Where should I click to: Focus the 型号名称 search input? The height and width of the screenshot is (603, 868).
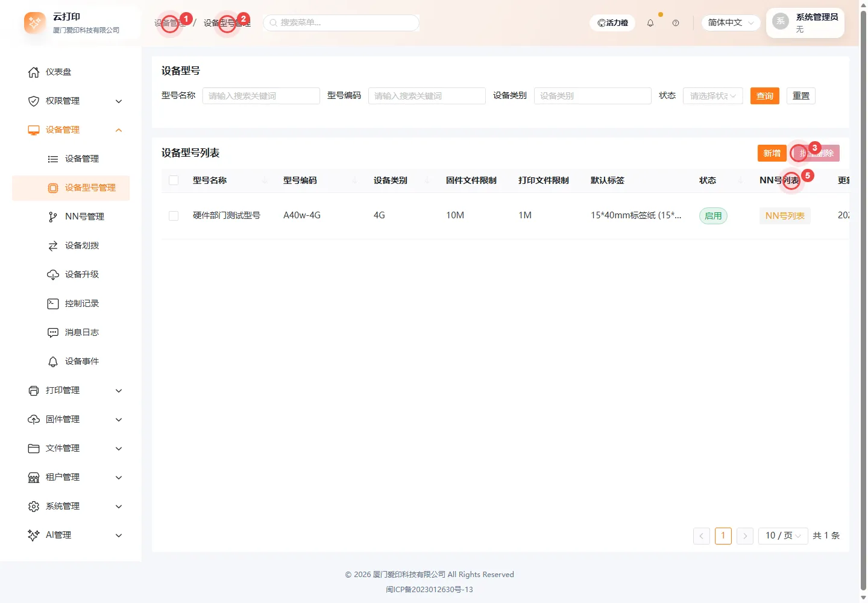[x=261, y=96]
